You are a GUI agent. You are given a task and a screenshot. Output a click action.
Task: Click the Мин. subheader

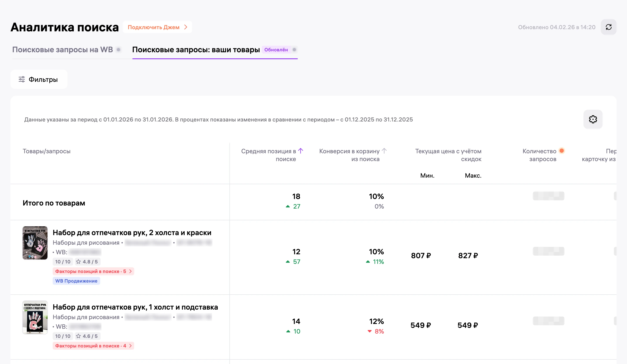[x=427, y=176]
